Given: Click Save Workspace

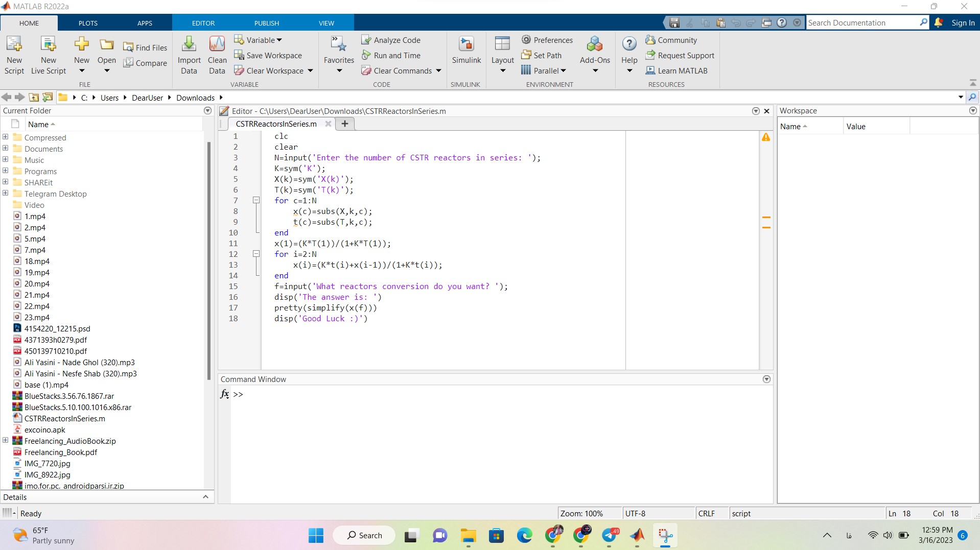Looking at the screenshot, I should (x=268, y=55).
